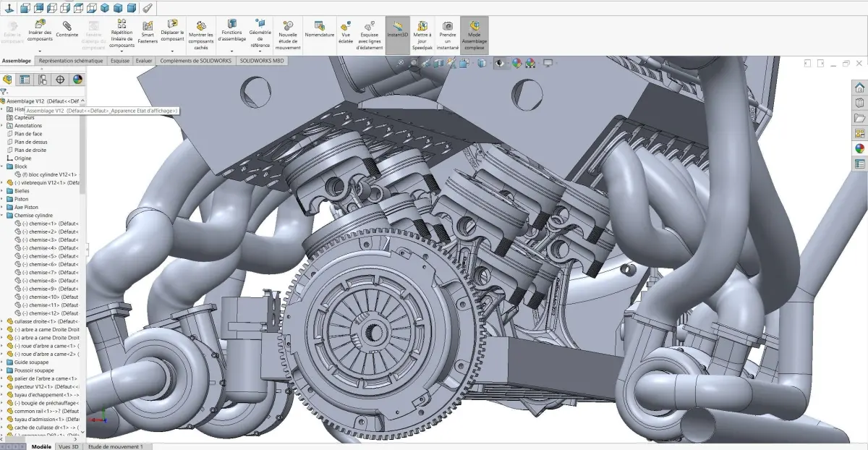The width and height of the screenshot is (868, 450).
Task: Click Mettre à jour Speedpak button
Action: click(x=422, y=35)
